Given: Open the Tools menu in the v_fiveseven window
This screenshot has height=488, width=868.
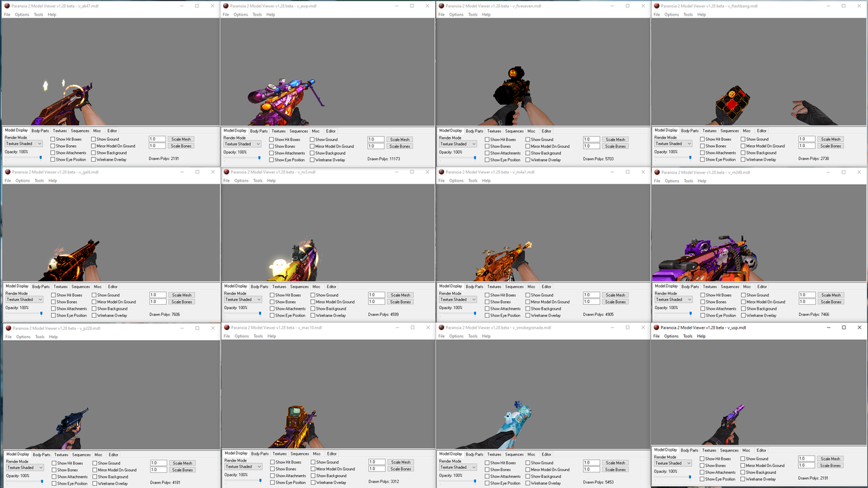Looking at the screenshot, I should (473, 14).
